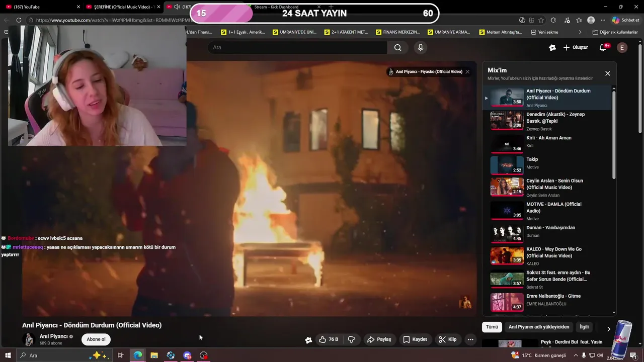This screenshot has width=644, height=362.
Task: Open Task View on the taskbar
Action: (x=121, y=355)
